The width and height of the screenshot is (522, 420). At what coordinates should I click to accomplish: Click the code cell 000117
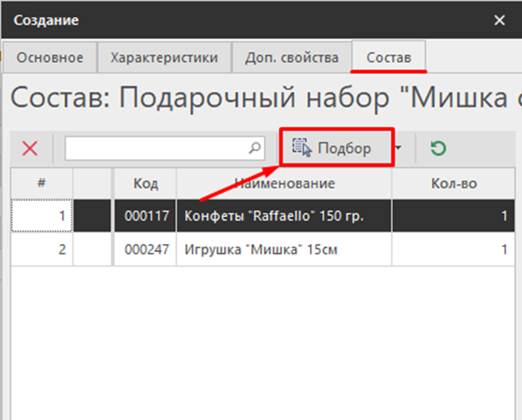click(x=145, y=216)
